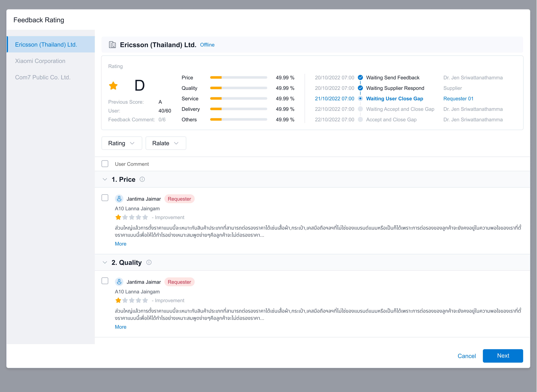Click the Previous Score value A

(160, 102)
